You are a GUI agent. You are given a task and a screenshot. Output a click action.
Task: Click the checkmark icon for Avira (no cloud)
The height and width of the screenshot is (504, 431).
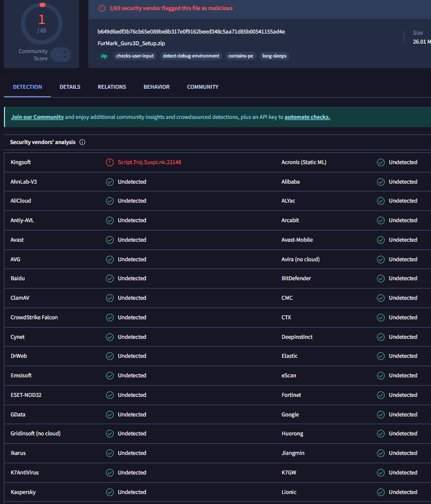pos(381,260)
